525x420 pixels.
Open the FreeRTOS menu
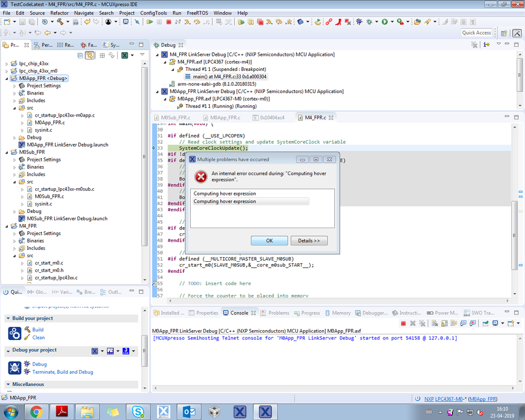point(197,13)
